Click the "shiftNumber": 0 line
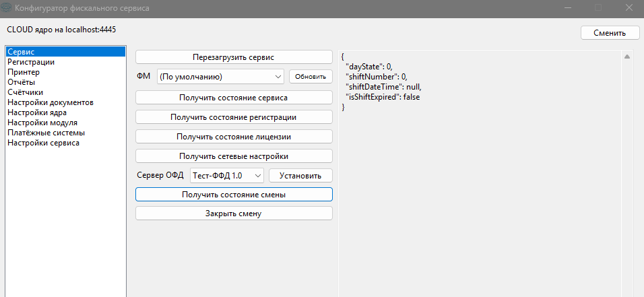 click(x=376, y=76)
